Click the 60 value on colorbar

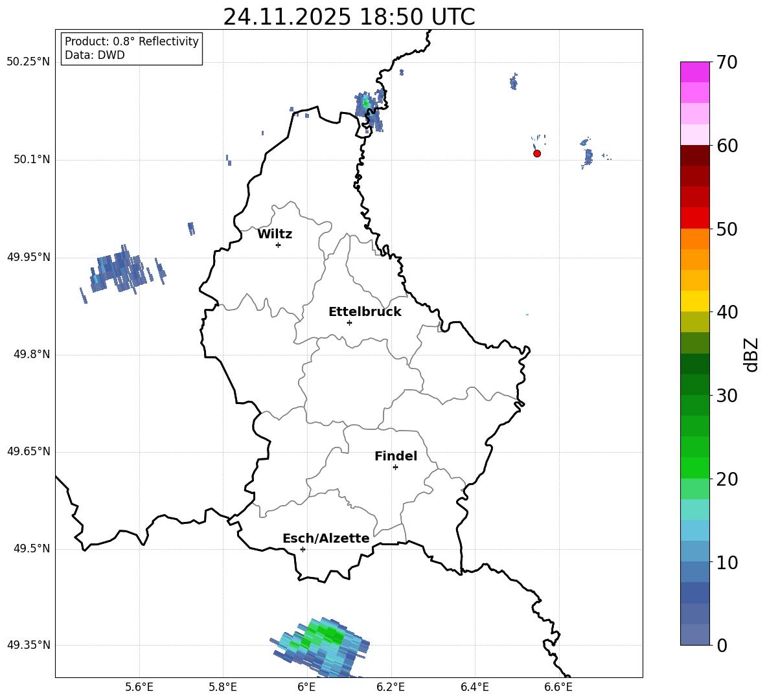727,146
